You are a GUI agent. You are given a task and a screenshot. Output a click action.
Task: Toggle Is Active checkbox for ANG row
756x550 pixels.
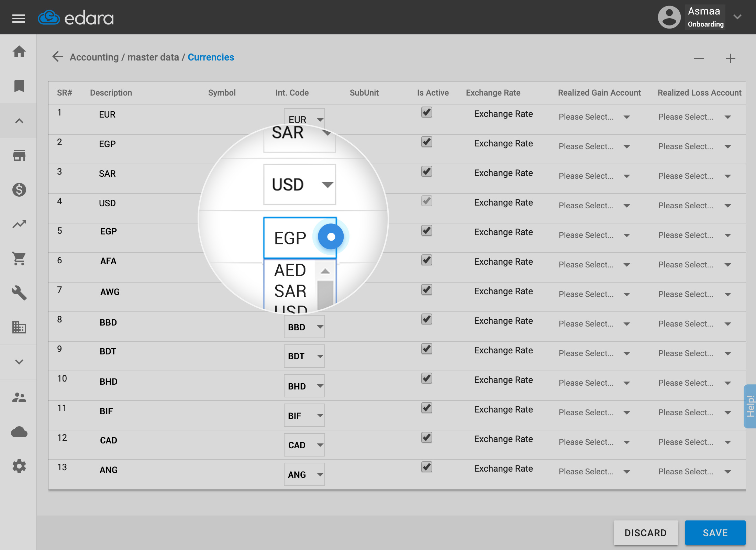click(x=426, y=467)
